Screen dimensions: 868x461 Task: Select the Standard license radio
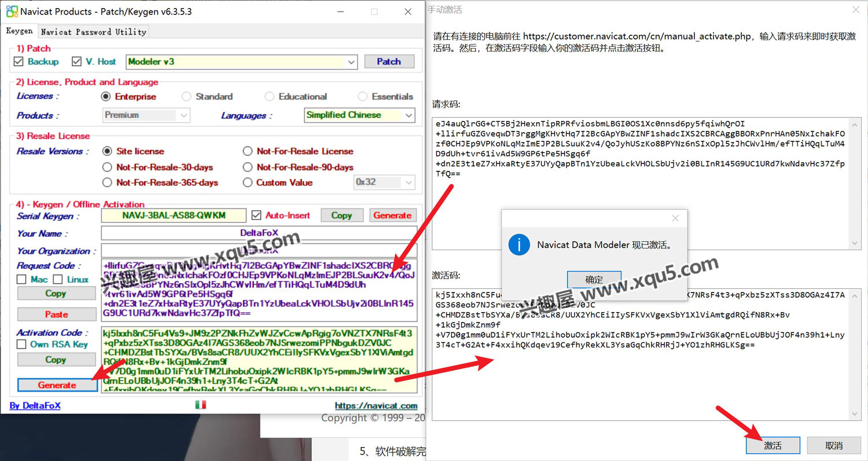[x=186, y=97]
